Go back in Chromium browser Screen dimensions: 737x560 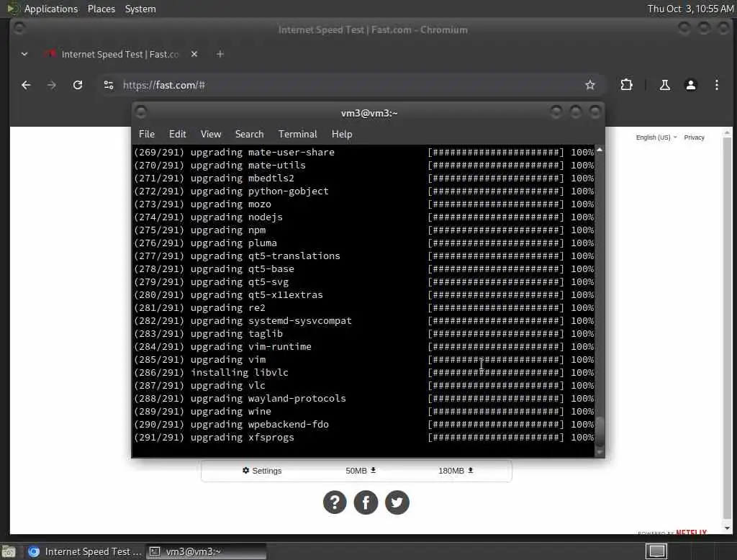coord(26,85)
